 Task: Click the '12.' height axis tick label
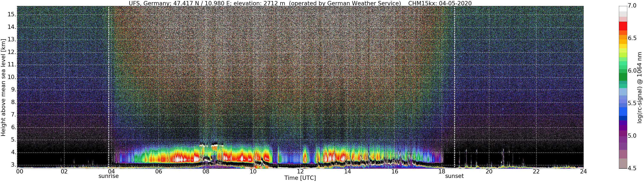coord(12,52)
